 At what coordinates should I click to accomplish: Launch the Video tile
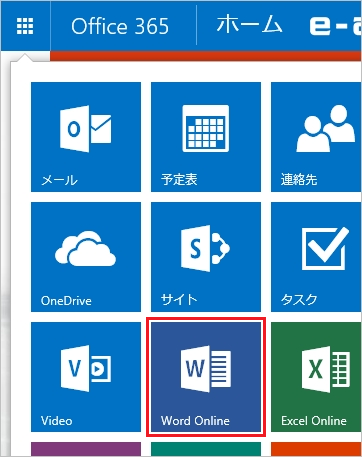(86, 377)
